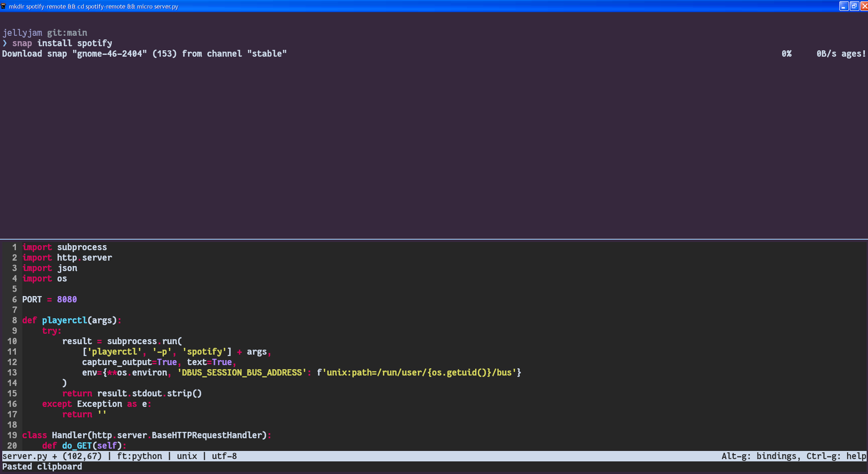Viewport: 868px width, 474px height.
Task: Maximize the terminal window
Action: tap(854, 6)
